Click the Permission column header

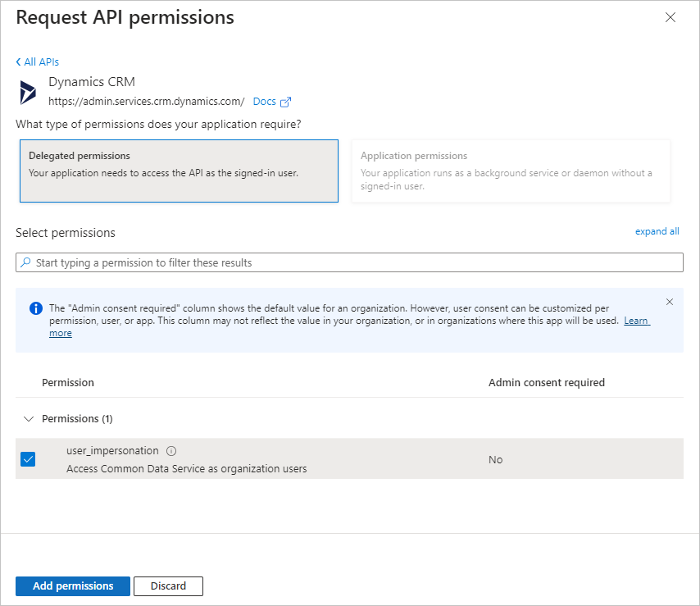[x=68, y=383]
